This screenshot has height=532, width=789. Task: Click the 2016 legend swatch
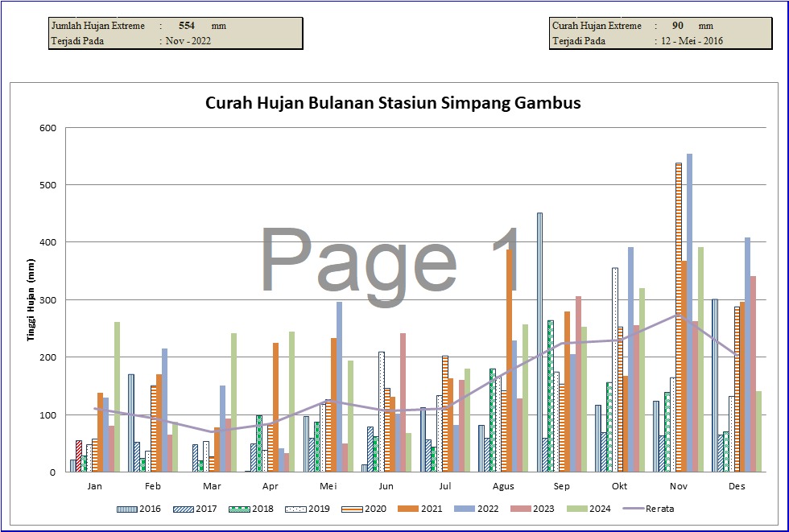click(x=127, y=509)
